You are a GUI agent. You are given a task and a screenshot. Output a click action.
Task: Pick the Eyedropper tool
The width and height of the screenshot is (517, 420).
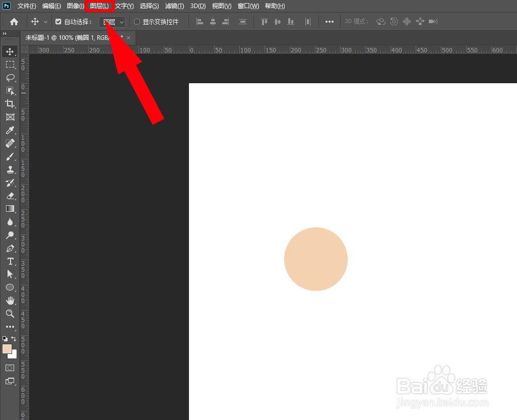[x=10, y=130]
